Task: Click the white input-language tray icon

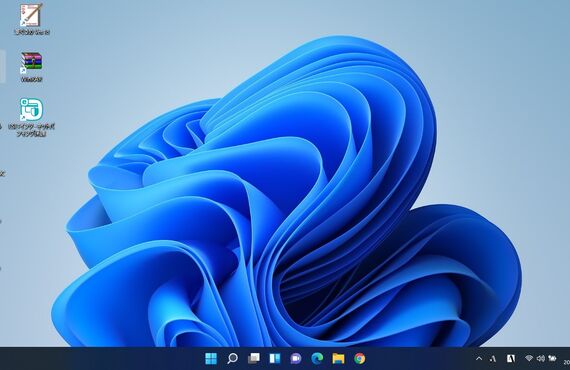Action: click(x=511, y=359)
